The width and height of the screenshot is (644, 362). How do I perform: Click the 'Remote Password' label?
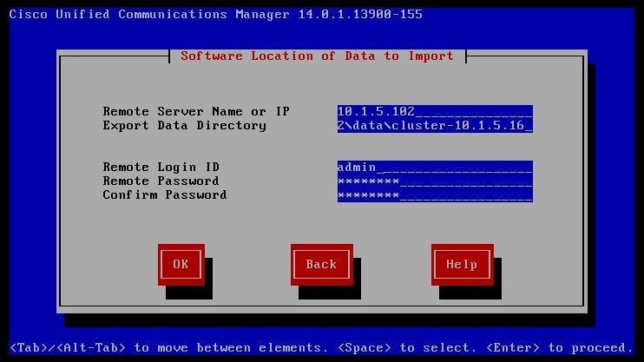tap(161, 181)
